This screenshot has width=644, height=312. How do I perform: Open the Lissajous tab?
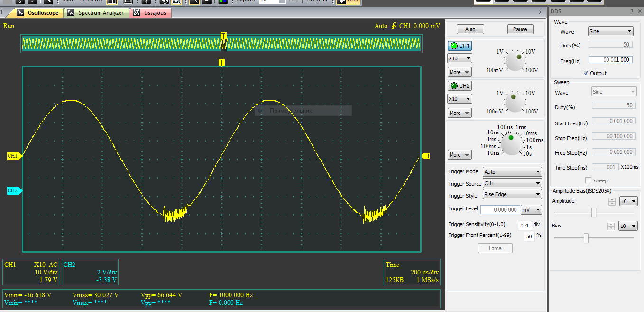(x=150, y=13)
